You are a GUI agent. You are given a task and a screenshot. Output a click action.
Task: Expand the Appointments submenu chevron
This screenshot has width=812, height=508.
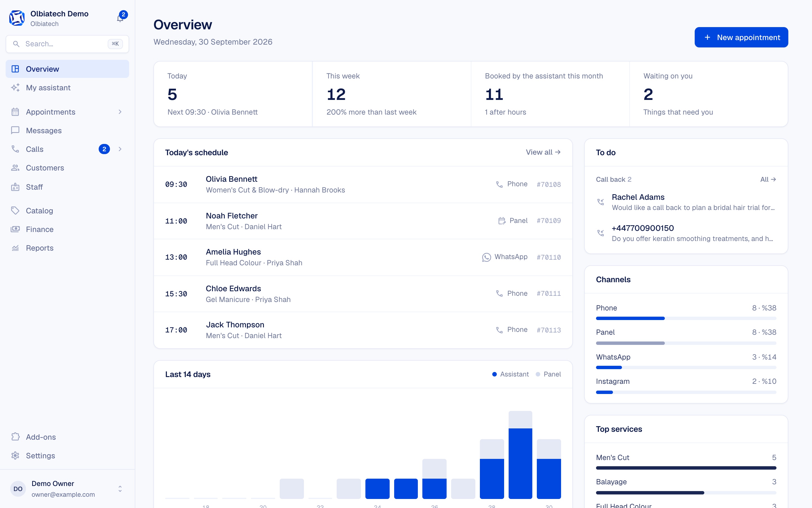(120, 112)
